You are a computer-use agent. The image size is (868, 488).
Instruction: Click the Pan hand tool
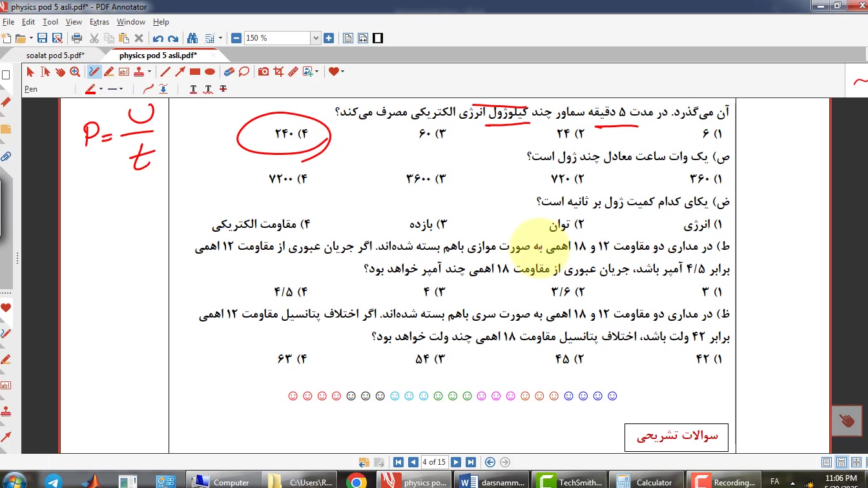(x=60, y=72)
